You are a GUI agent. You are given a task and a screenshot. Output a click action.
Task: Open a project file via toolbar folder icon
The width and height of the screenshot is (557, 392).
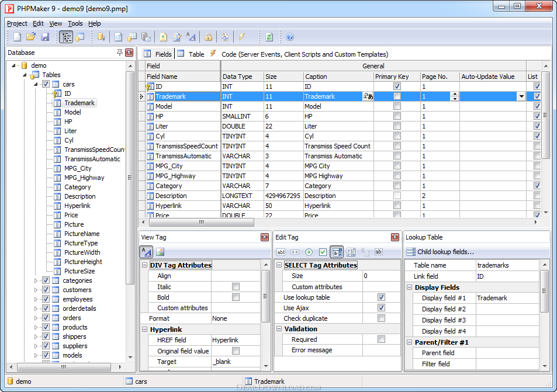click(31, 37)
